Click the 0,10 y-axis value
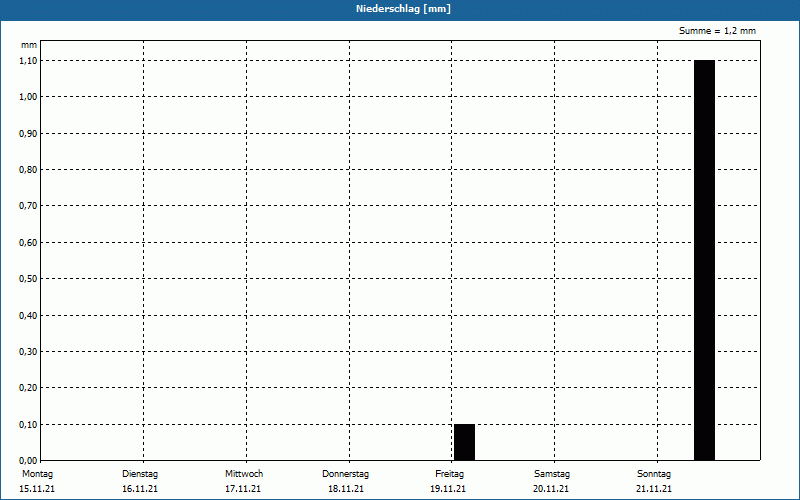 point(28,425)
